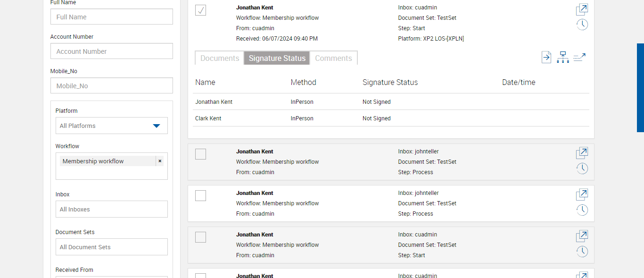Tick the second johnteller Process item checkbox
Screen dimensions: 644x278
click(x=200, y=195)
